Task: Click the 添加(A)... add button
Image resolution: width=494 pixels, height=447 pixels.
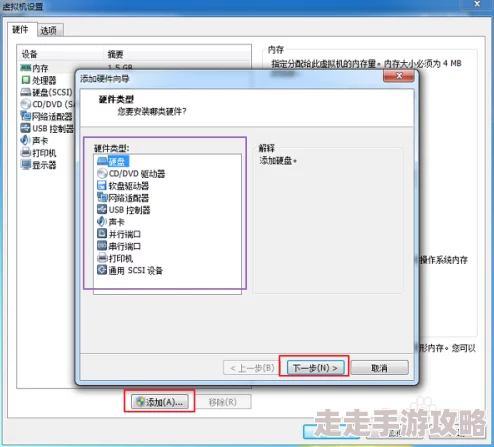Action: [160, 402]
